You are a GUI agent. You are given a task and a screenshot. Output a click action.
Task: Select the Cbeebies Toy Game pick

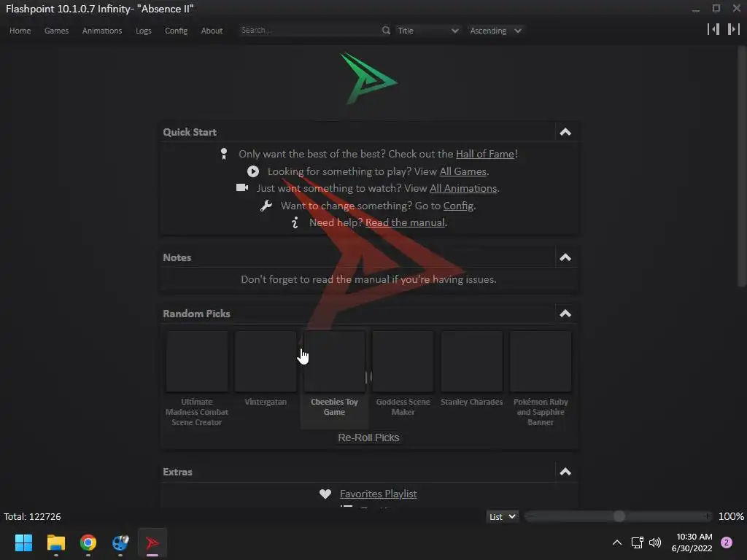(x=334, y=379)
